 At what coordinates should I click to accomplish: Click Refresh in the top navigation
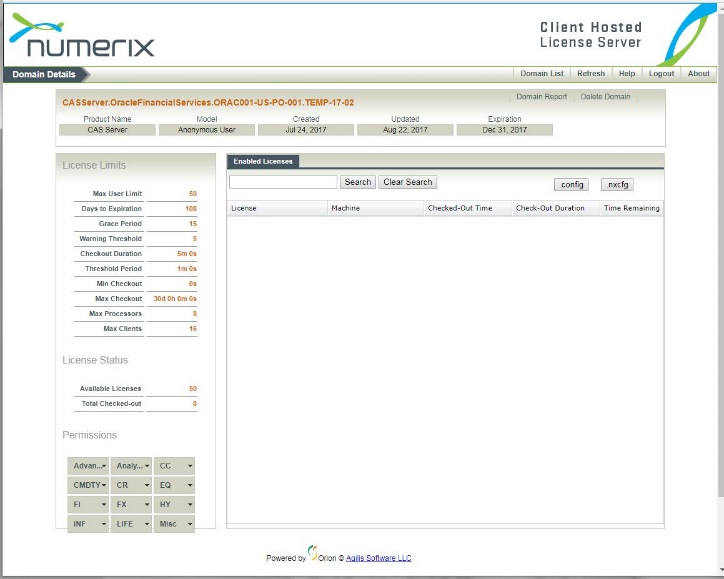click(x=591, y=73)
